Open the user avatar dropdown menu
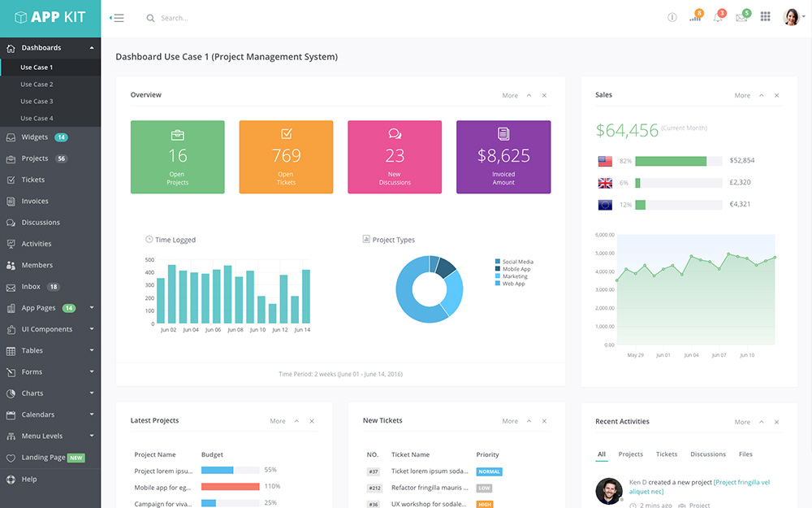This screenshot has width=812, height=508. tap(793, 17)
